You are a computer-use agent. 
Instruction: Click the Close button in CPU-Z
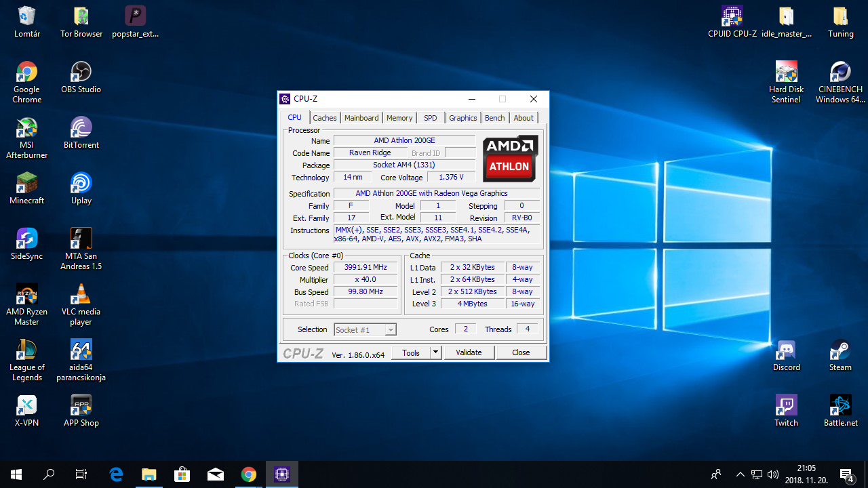point(521,352)
